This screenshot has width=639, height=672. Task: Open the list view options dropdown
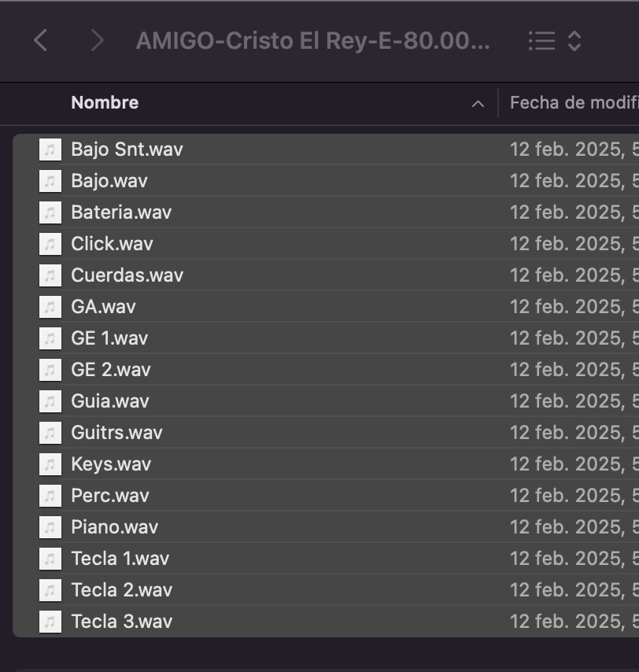555,41
